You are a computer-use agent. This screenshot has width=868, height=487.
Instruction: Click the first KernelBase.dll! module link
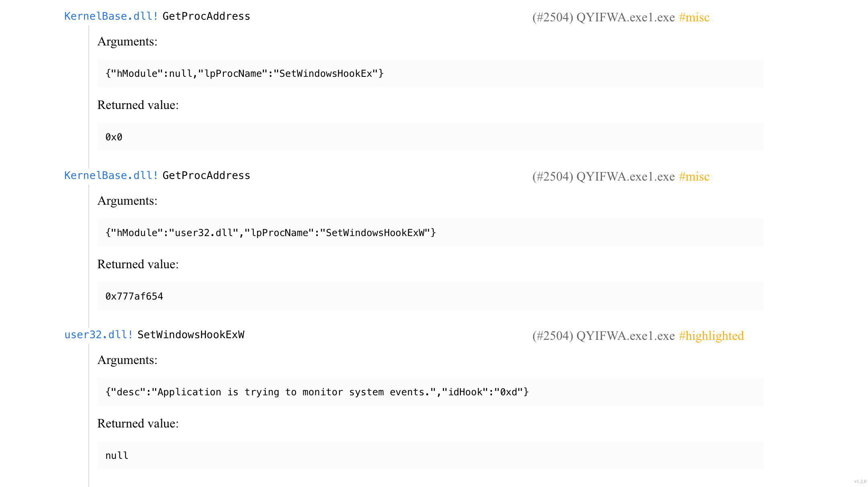111,16
